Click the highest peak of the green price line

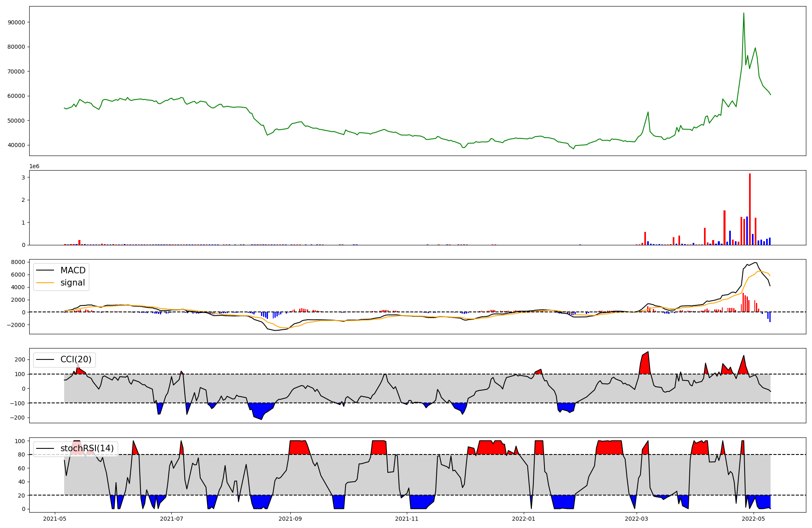point(743,13)
